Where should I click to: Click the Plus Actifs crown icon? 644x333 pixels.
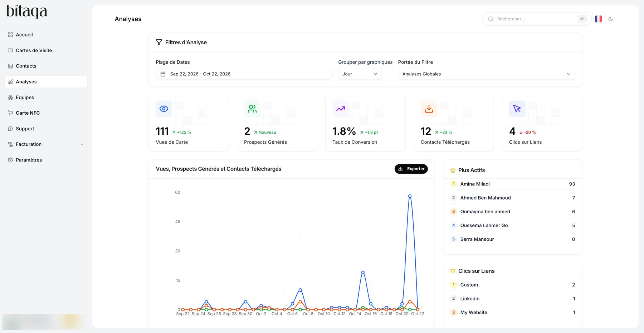[453, 170]
